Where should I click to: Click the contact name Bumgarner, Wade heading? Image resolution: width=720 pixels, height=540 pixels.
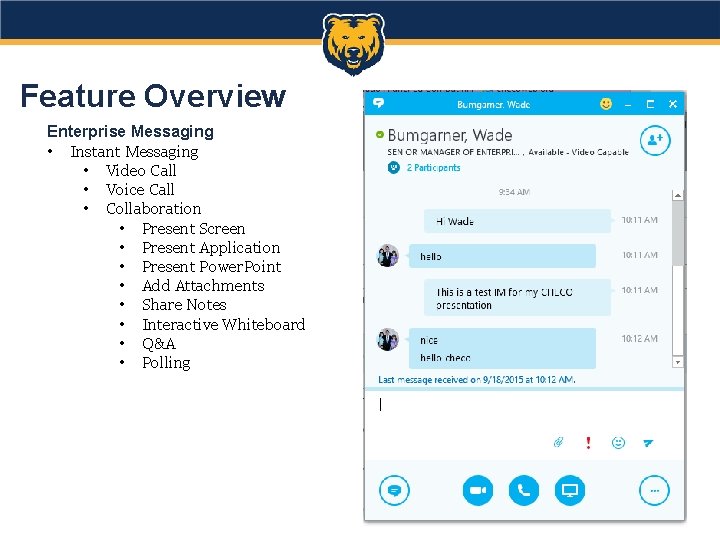[x=450, y=135]
